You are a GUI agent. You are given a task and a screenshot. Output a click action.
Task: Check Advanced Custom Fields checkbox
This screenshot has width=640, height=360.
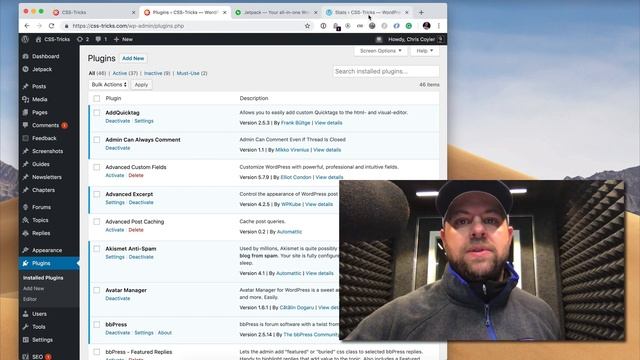[x=97, y=167]
